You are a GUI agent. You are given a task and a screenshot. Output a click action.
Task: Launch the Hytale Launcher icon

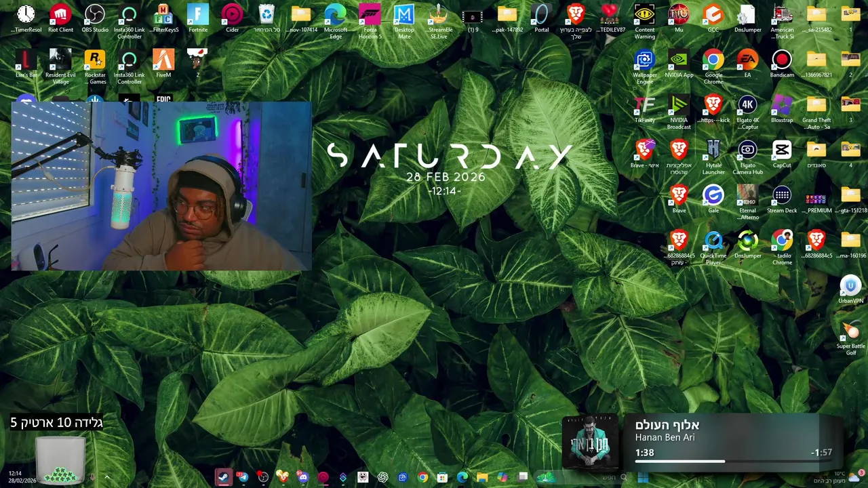[x=713, y=157]
